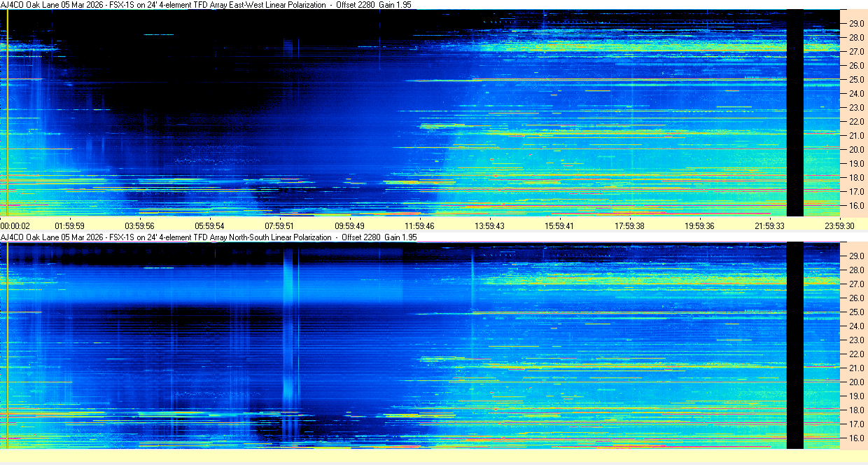Click the North-South Linear Polarization chart title
This screenshot has height=465, width=868.
pyautogui.click(x=209, y=237)
